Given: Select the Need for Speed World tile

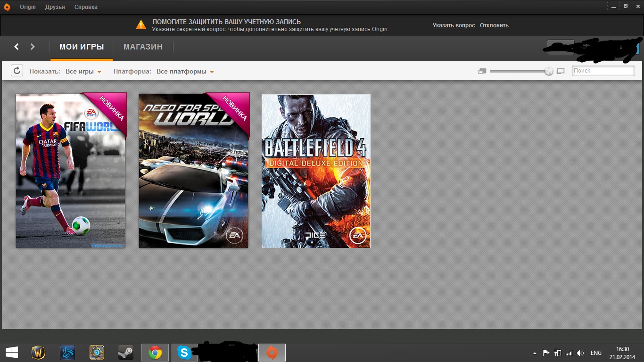Looking at the screenshot, I should point(194,170).
